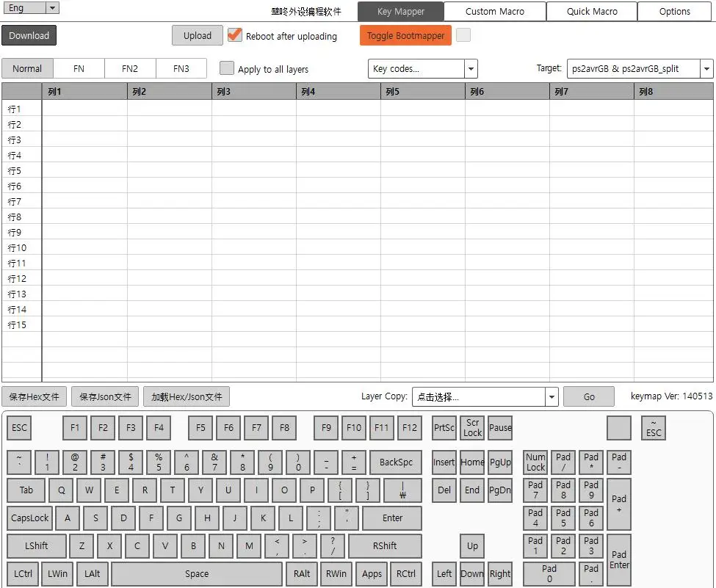Expand the Target keyboard dropdown
716x588 pixels.
point(640,69)
